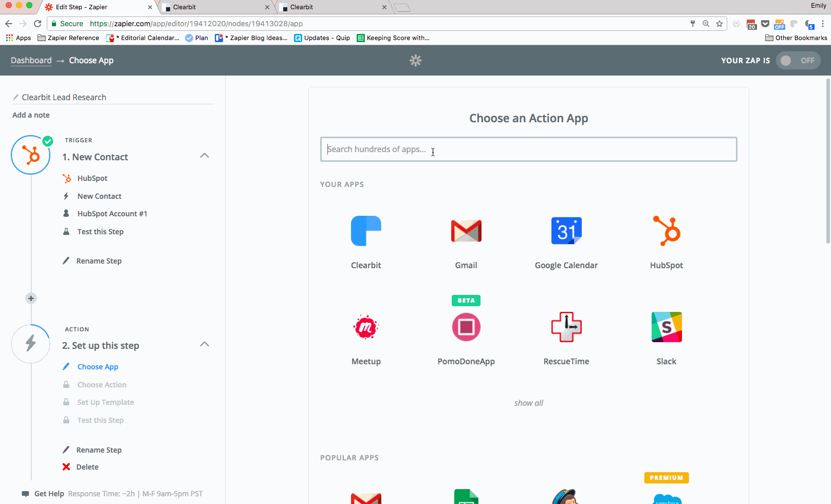Click Rename Step under the trigger
Image resolution: width=831 pixels, height=504 pixels.
[x=99, y=261]
